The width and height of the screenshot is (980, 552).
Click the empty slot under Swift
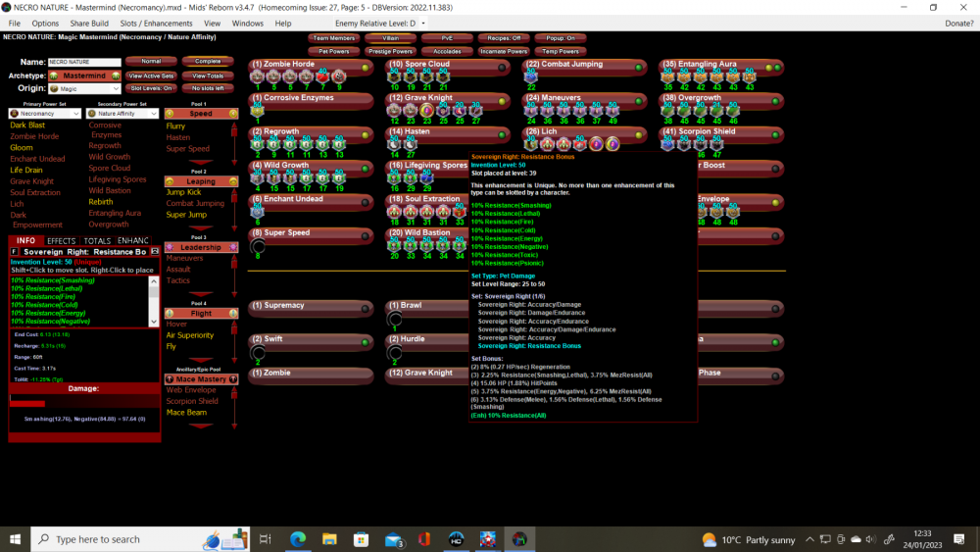257,353
